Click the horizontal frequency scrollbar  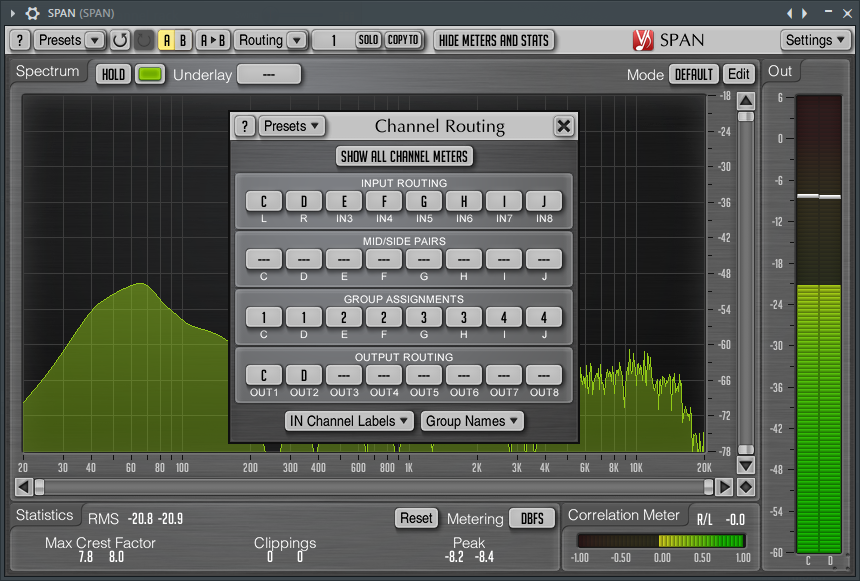(374, 487)
